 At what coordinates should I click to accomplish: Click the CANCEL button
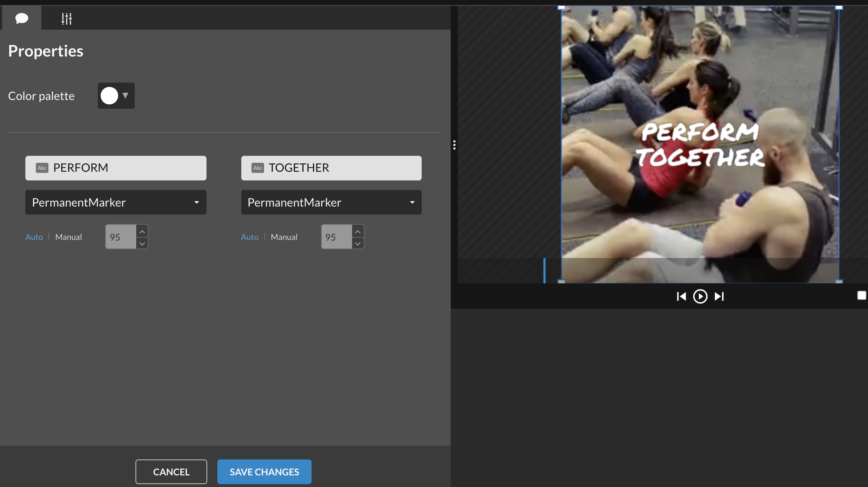(x=171, y=472)
